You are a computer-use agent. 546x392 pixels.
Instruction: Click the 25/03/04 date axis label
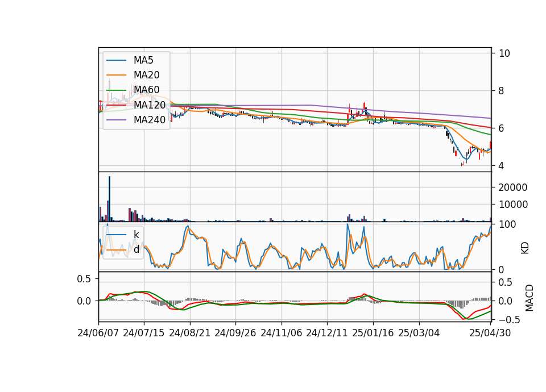click(x=419, y=333)
